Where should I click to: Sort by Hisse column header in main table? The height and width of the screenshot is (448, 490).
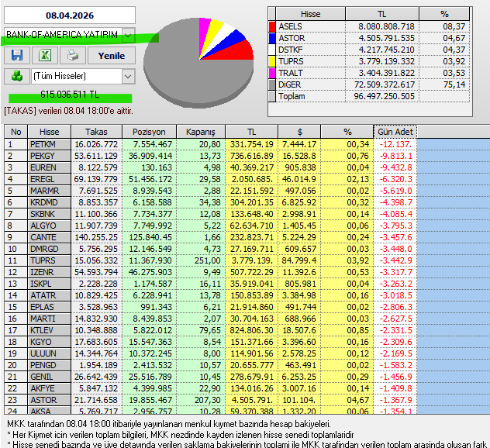click(x=50, y=132)
